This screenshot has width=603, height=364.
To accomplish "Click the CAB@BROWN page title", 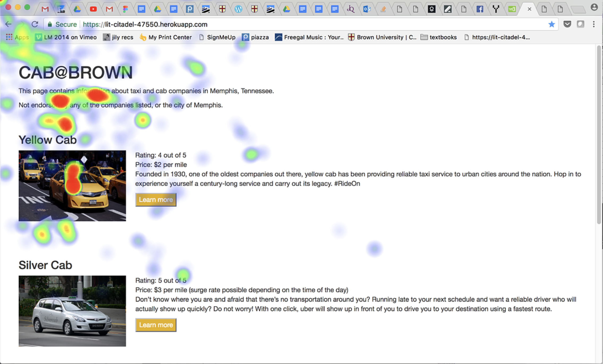I will pyautogui.click(x=76, y=72).
